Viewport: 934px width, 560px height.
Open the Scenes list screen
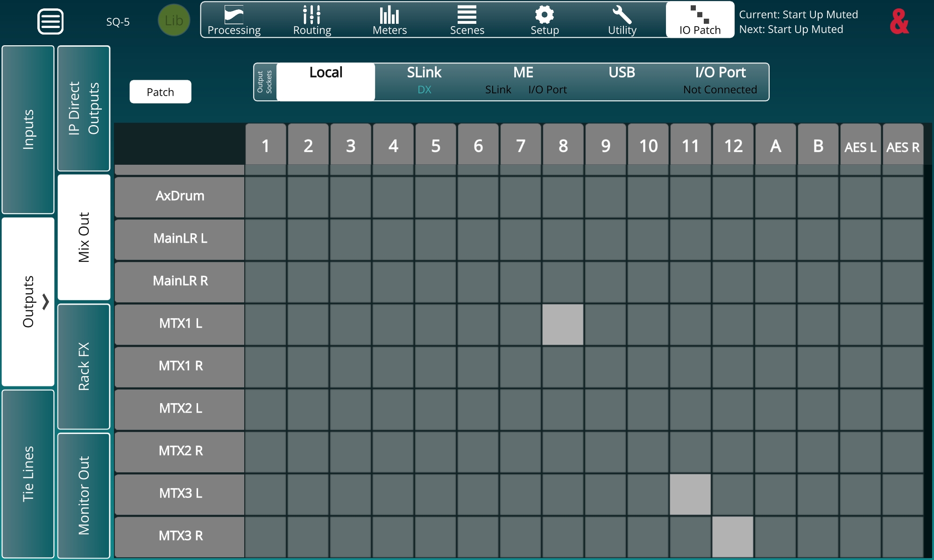click(x=467, y=21)
